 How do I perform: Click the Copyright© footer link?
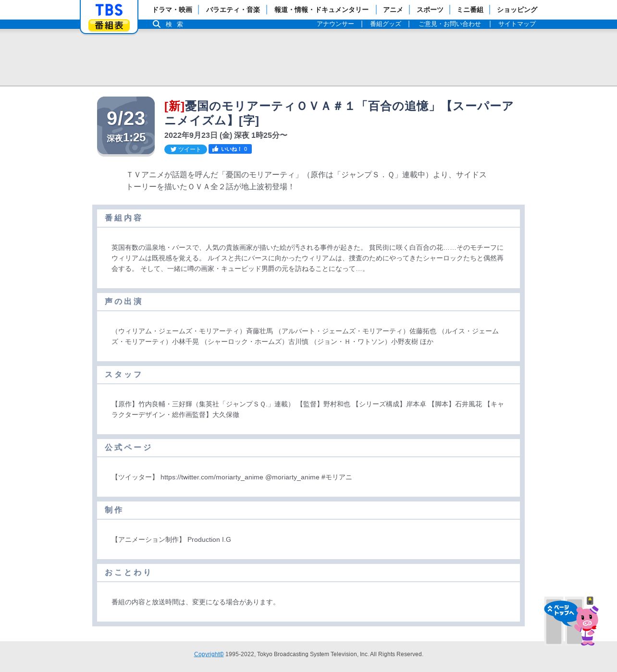click(x=209, y=654)
